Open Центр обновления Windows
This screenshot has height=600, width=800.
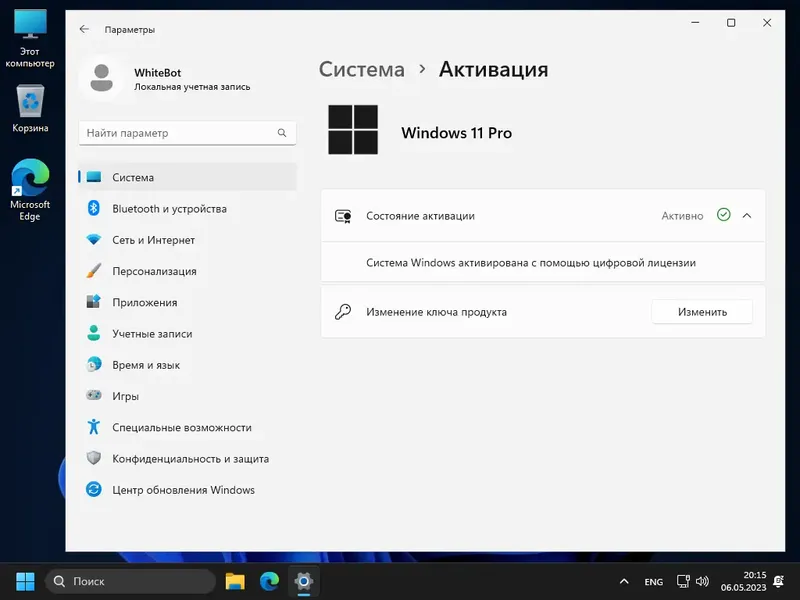pyautogui.click(x=183, y=490)
